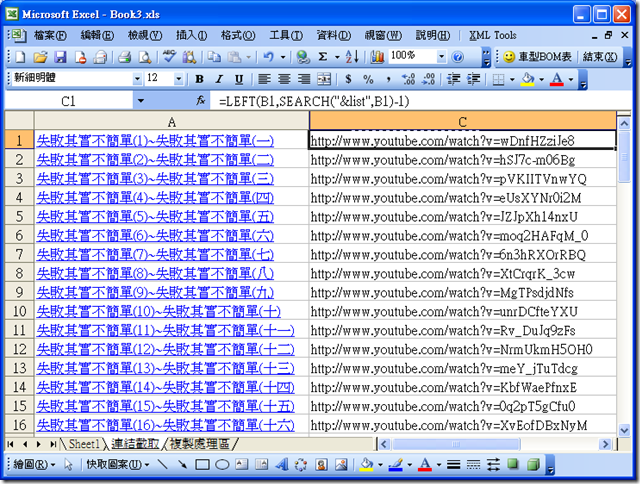
Task: Open the zoom 100% dropdown
Action: click(x=441, y=57)
